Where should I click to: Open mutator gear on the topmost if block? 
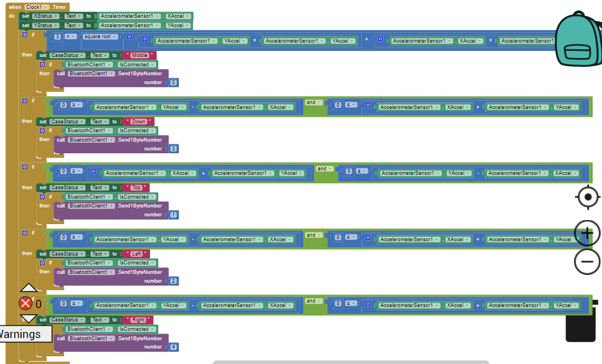point(24,35)
